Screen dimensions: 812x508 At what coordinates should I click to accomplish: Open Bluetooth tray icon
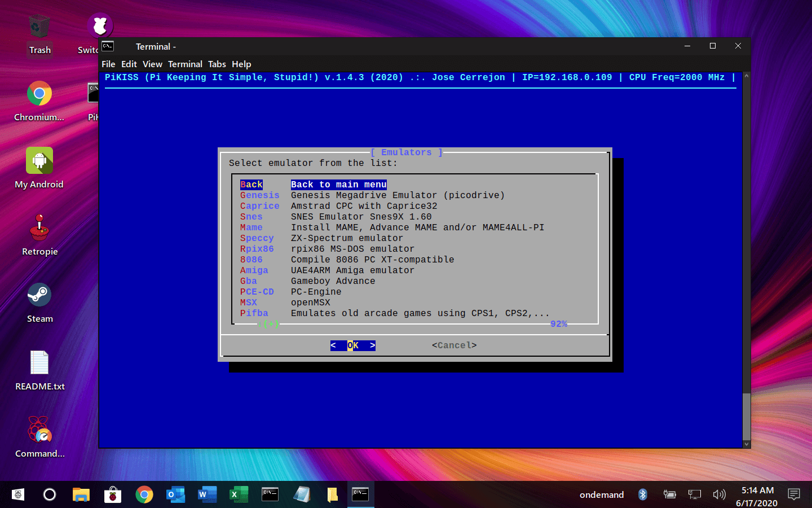coord(642,494)
